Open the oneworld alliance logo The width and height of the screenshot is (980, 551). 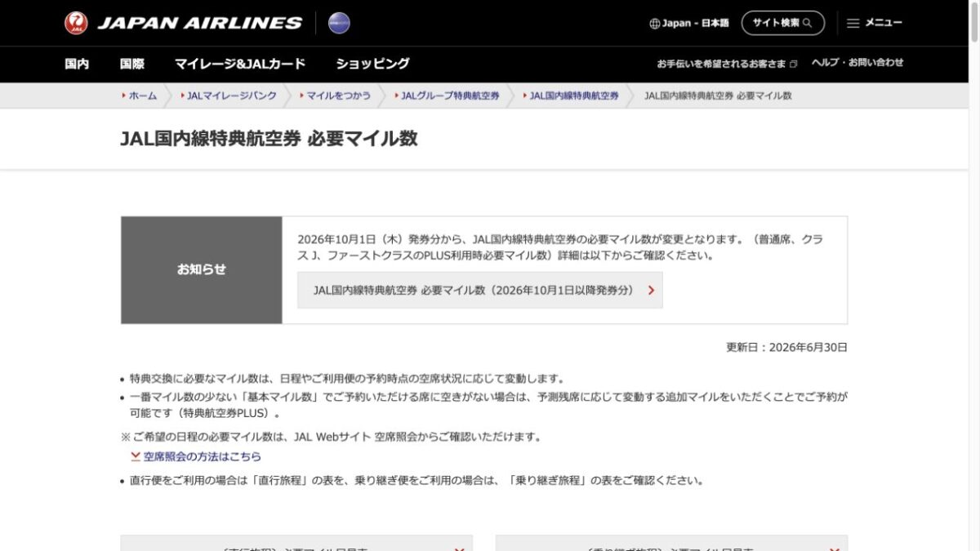(339, 23)
